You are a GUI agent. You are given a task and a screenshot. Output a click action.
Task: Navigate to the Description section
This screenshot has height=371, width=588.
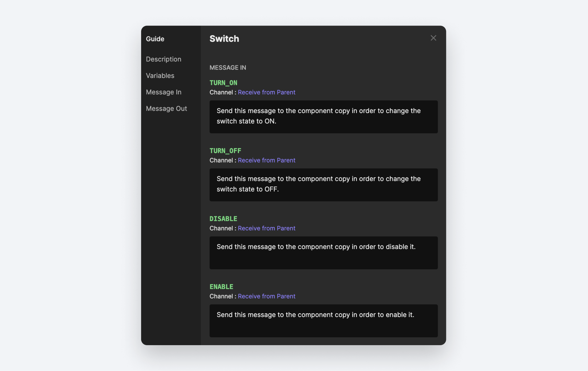click(x=163, y=59)
